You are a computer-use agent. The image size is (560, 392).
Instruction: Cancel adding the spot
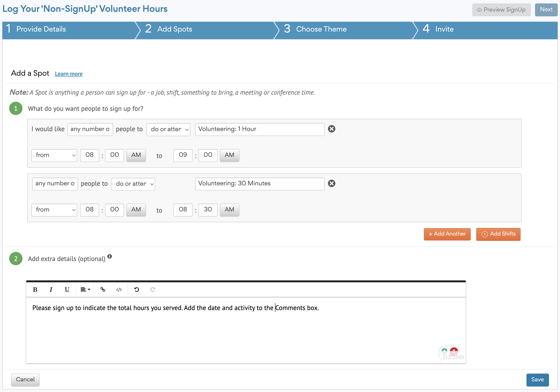coord(25,380)
